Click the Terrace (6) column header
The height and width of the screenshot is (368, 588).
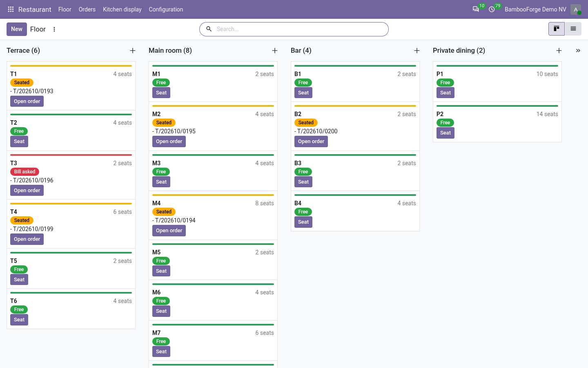(23, 51)
